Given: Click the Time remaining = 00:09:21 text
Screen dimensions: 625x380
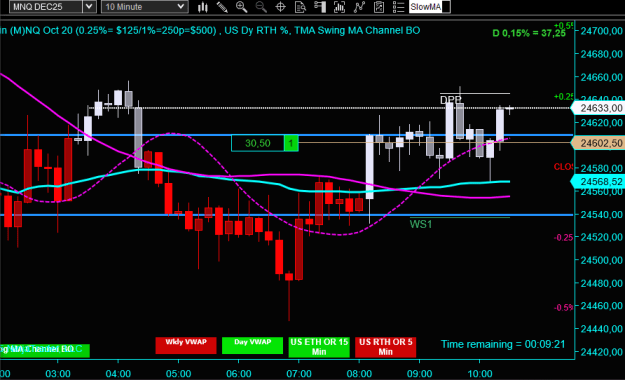Looking at the screenshot, I should pos(503,344).
